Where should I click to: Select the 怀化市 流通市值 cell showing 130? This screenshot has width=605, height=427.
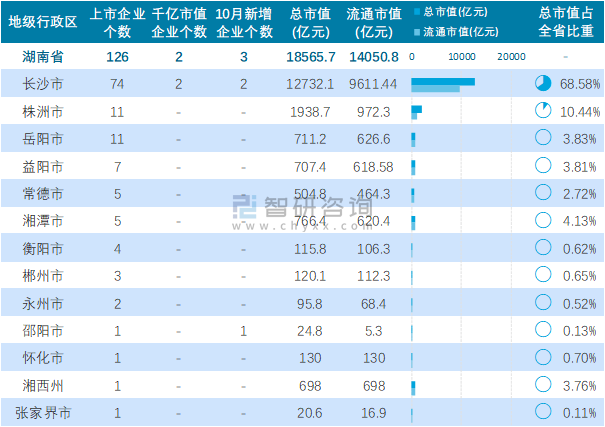click(x=373, y=357)
